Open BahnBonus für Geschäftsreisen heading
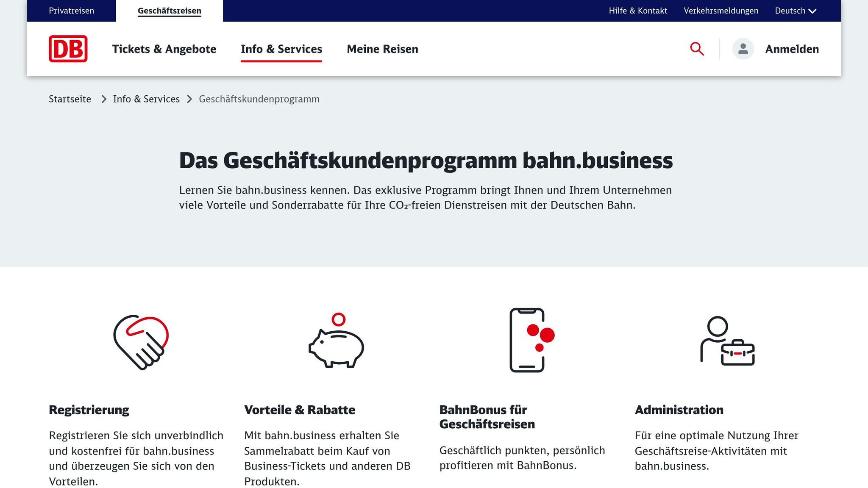Image resolution: width=868 pixels, height=488 pixels. (487, 417)
